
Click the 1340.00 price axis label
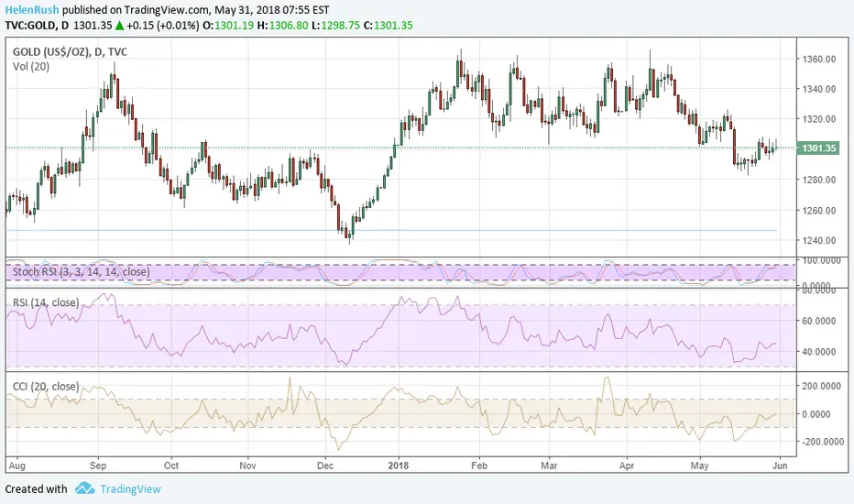[x=819, y=89]
